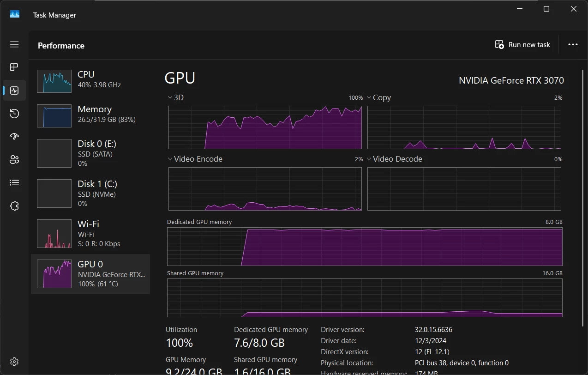Open the Users page icon
The width and height of the screenshot is (588, 375).
pyautogui.click(x=14, y=160)
